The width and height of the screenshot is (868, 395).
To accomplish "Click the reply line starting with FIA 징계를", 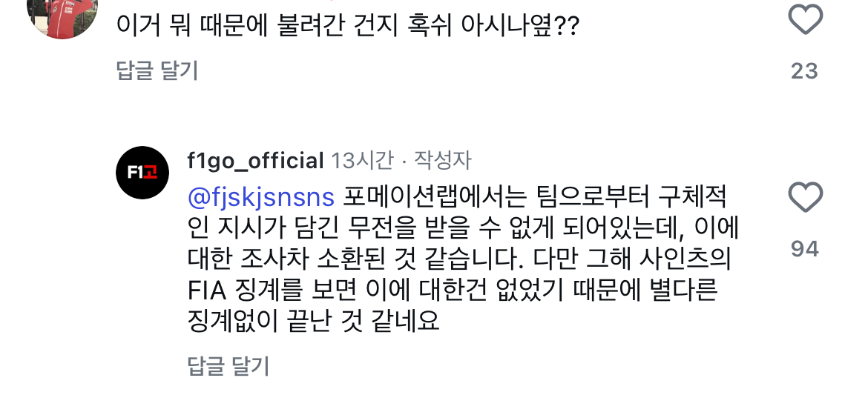I will coord(453,290).
